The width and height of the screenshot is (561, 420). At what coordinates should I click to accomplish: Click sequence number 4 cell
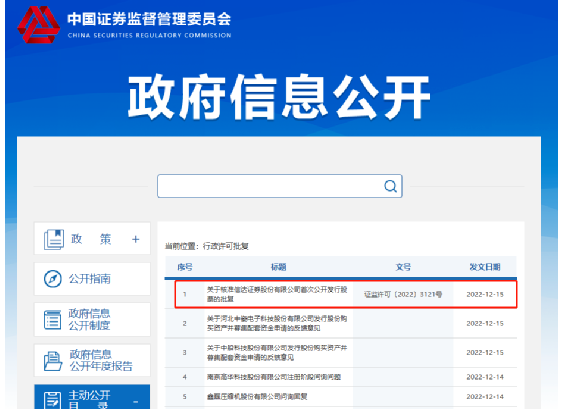(x=185, y=377)
